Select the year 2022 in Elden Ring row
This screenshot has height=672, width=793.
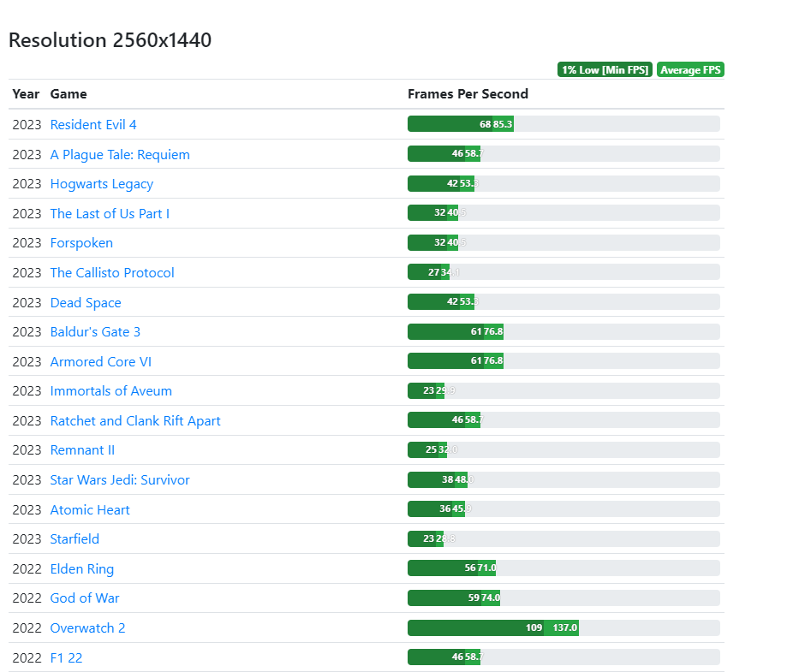pyautogui.click(x=27, y=569)
